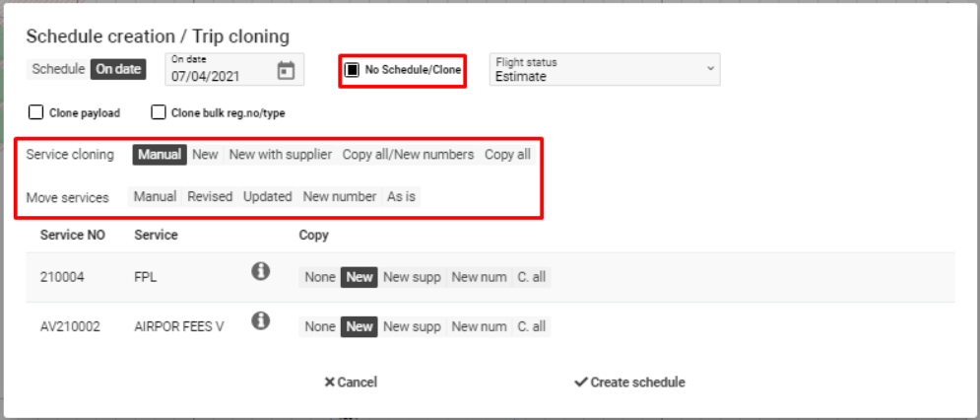Enable the Clone payload checkbox
This screenshot has height=420, width=980.
coord(36,112)
